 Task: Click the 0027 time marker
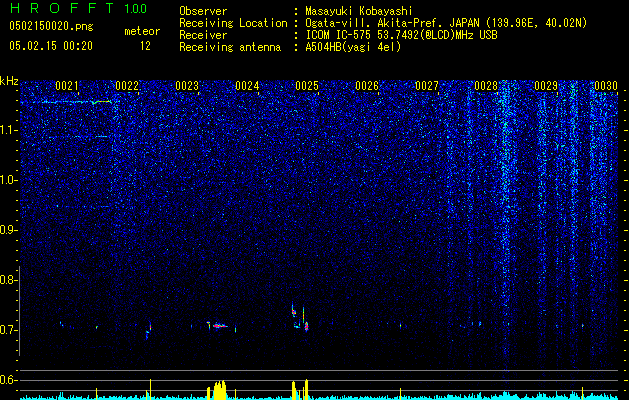pyautogui.click(x=427, y=86)
